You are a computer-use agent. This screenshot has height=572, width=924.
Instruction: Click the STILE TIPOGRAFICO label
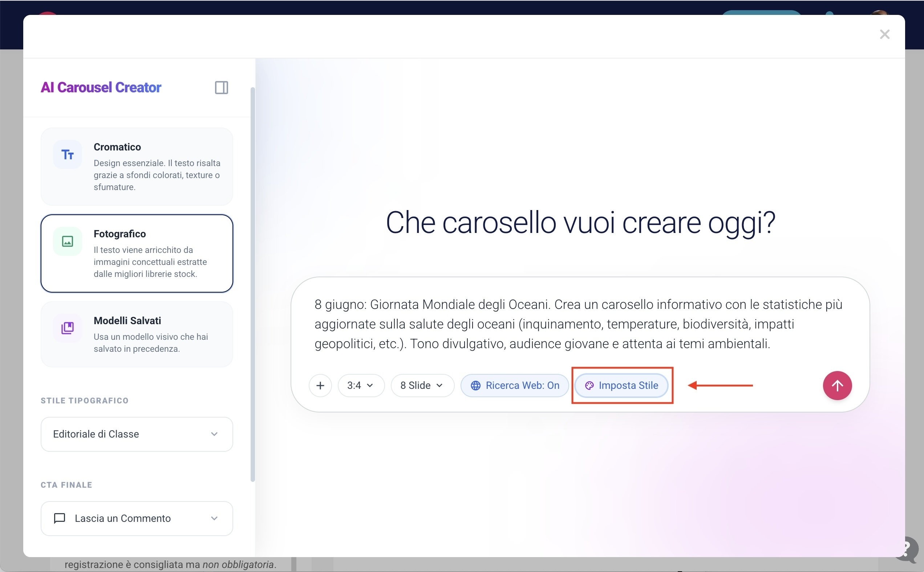[85, 400]
